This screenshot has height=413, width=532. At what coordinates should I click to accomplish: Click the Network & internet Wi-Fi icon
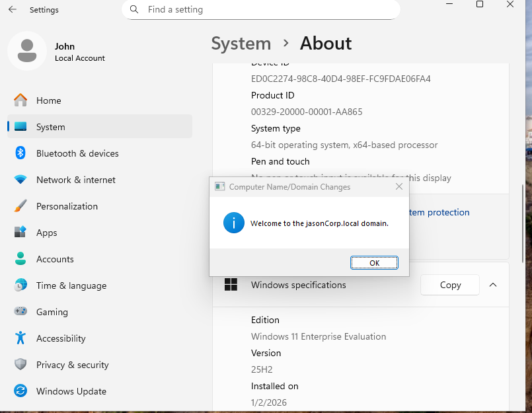(x=20, y=180)
